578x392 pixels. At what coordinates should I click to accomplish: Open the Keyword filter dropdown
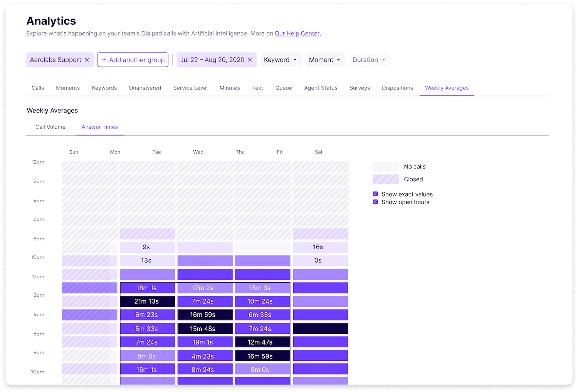click(x=281, y=60)
